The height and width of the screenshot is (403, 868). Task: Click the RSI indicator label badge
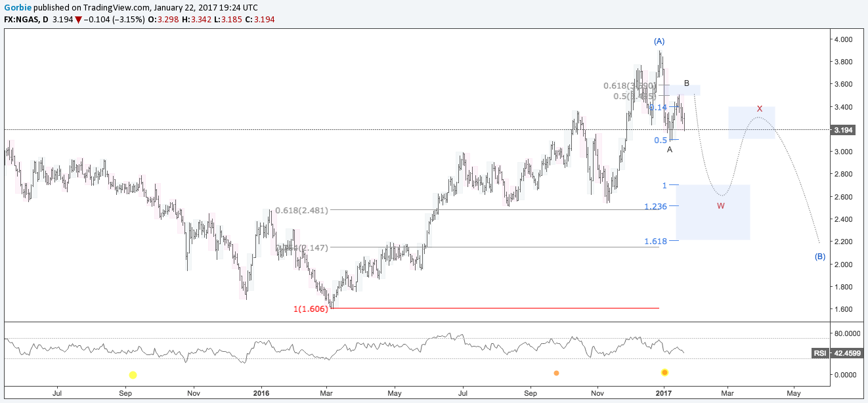click(820, 353)
